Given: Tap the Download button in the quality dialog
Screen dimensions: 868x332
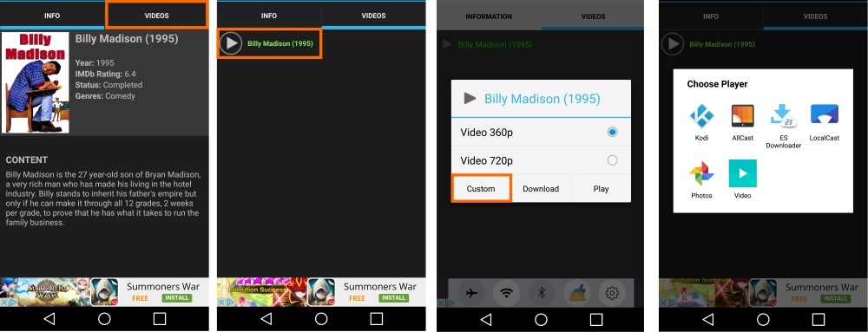Looking at the screenshot, I should pos(541,188).
